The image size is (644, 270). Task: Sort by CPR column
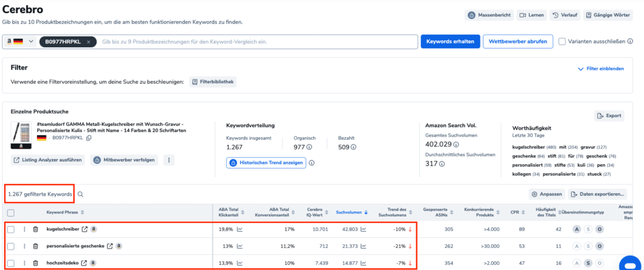(x=523, y=213)
